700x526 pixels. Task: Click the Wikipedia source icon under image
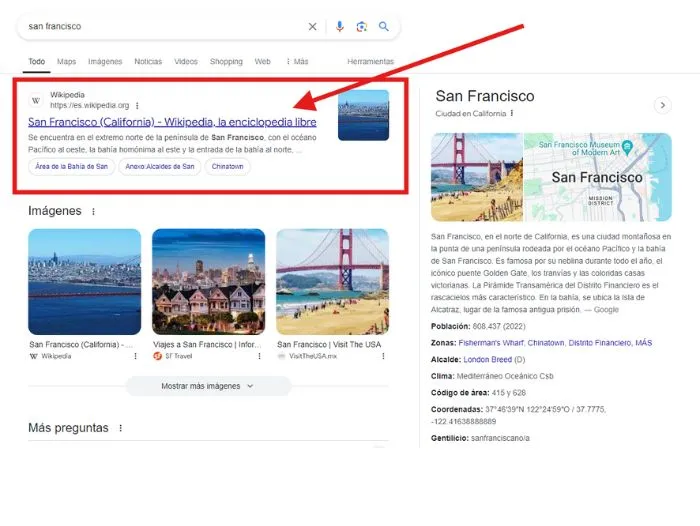(x=33, y=356)
